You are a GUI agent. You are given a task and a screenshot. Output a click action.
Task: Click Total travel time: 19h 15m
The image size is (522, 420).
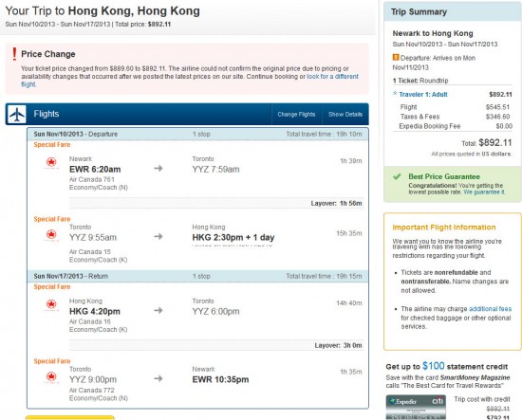coord(324,276)
